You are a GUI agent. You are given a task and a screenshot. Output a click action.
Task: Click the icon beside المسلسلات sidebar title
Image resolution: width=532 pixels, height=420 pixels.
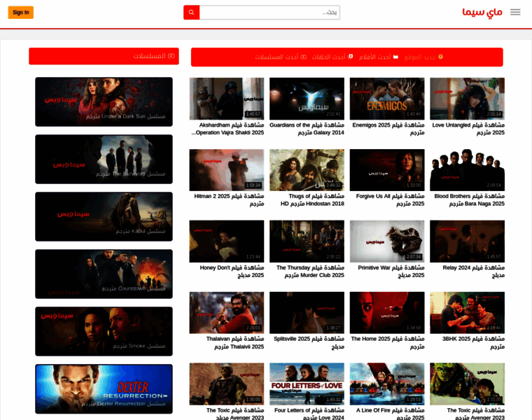(171, 56)
